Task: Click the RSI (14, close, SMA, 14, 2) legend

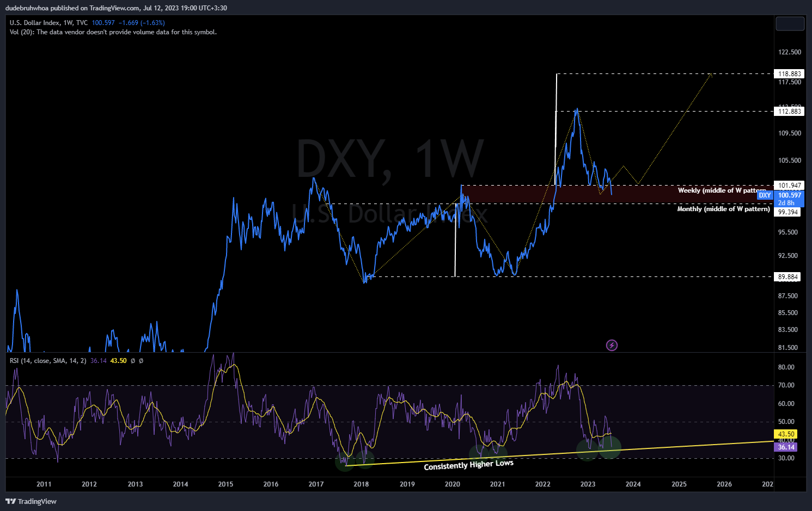Action: point(48,361)
